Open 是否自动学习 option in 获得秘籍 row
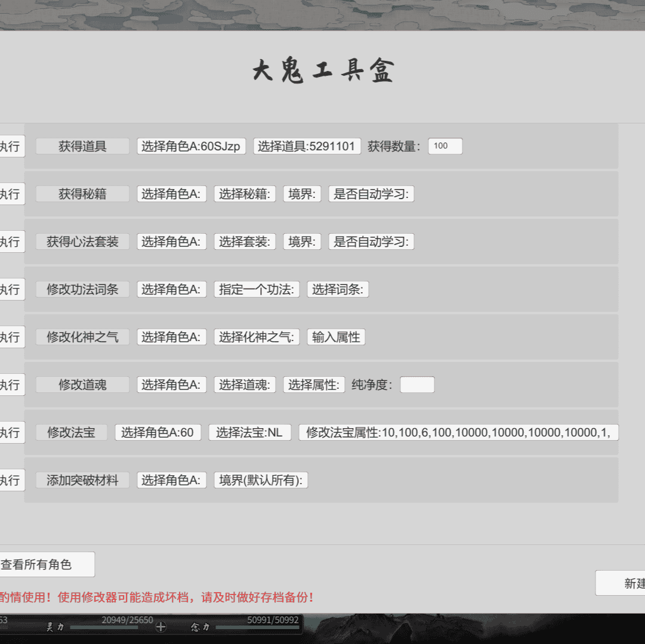 [371, 194]
